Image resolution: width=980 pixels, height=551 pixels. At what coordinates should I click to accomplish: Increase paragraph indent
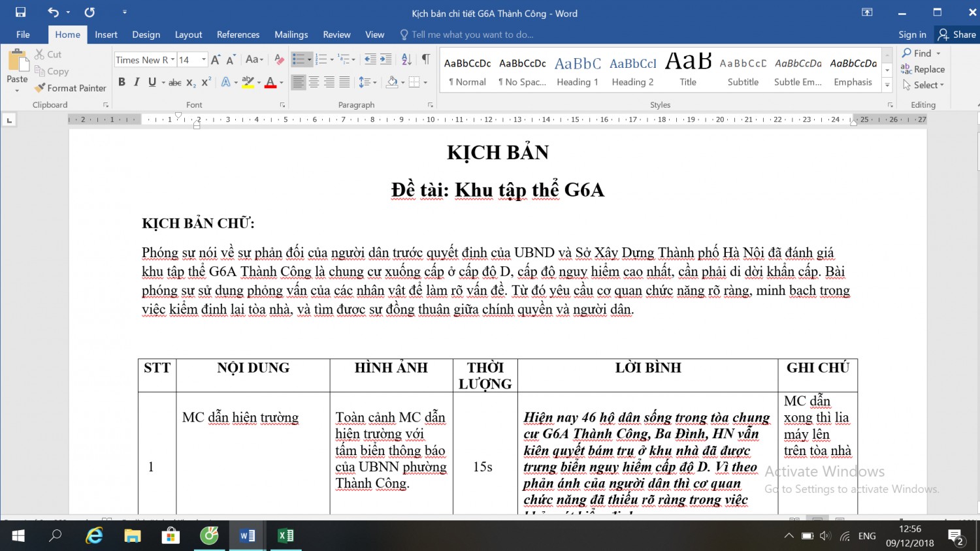click(386, 60)
